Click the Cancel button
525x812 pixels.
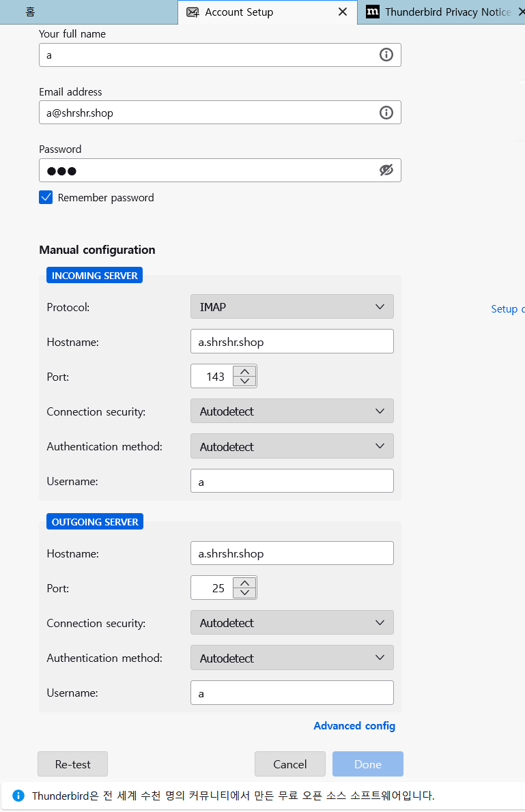[x=290, y=764]
